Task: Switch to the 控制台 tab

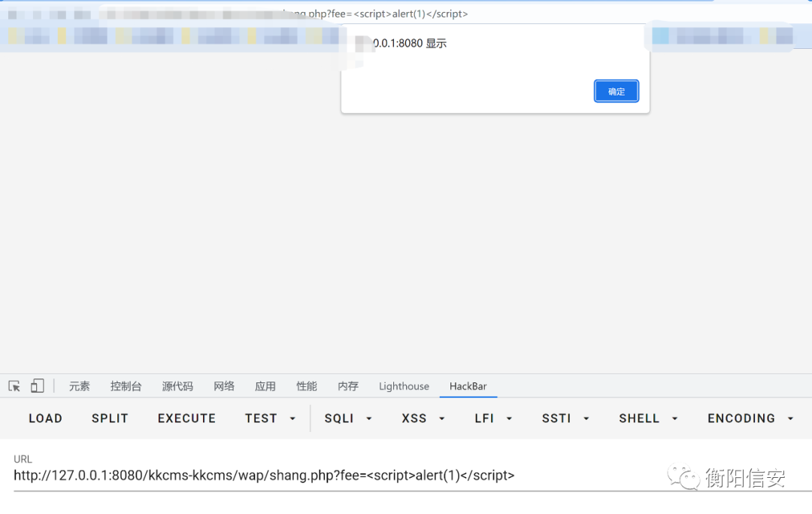Action: (126, 386)
